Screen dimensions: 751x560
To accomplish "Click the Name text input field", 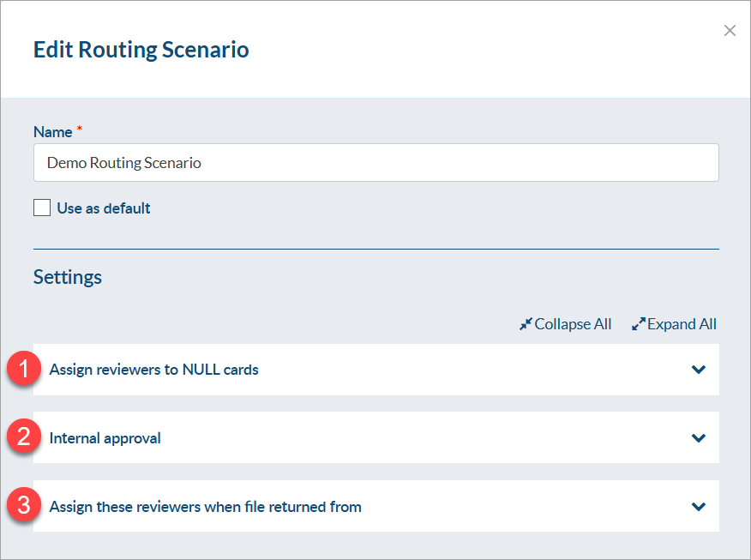I will (375, 162).
